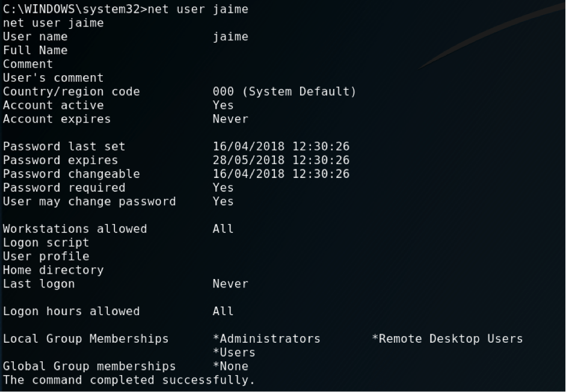Screen dimensions: 566x392
Task: Click the username value 'jaime'
Action: pos(230,37)
